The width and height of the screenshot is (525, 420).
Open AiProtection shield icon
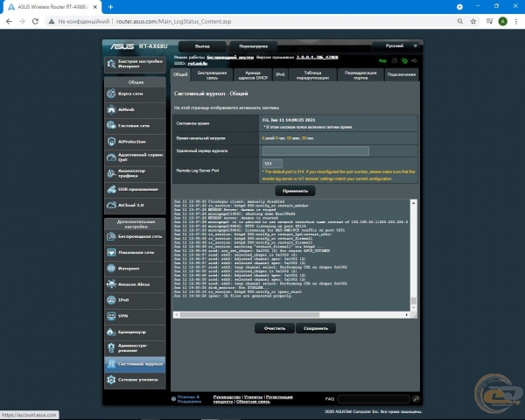111,142
